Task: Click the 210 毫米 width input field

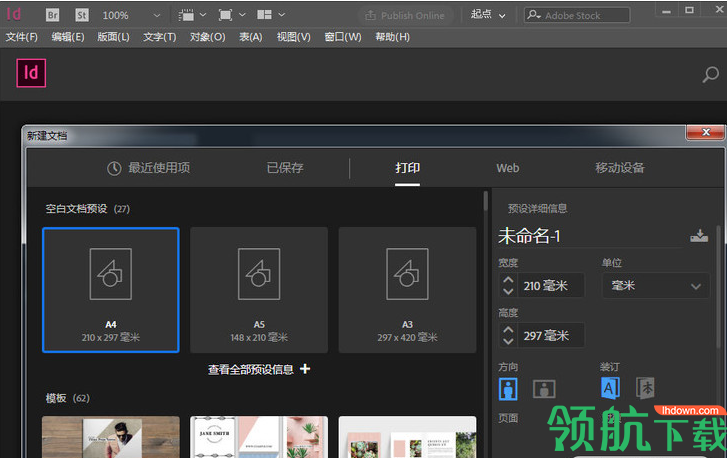Action: click(x=552, y=286)
